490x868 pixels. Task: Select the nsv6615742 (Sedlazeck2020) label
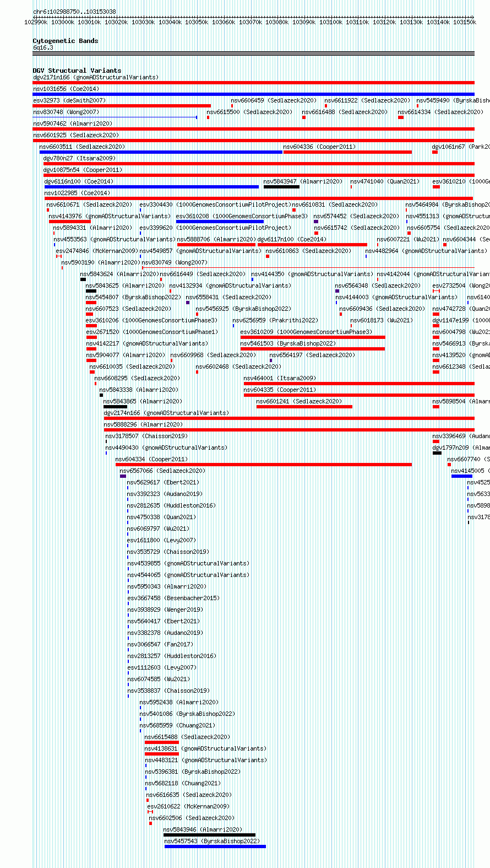pos(357,228)
